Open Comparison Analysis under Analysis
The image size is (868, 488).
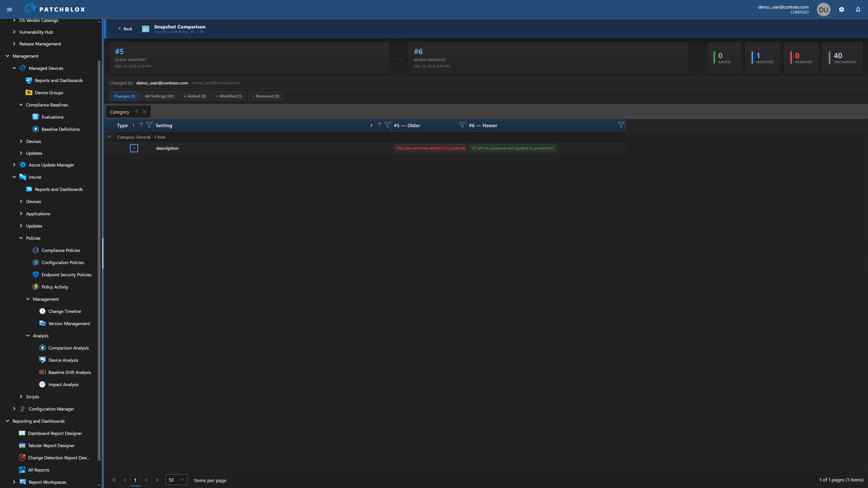[68, 347]
